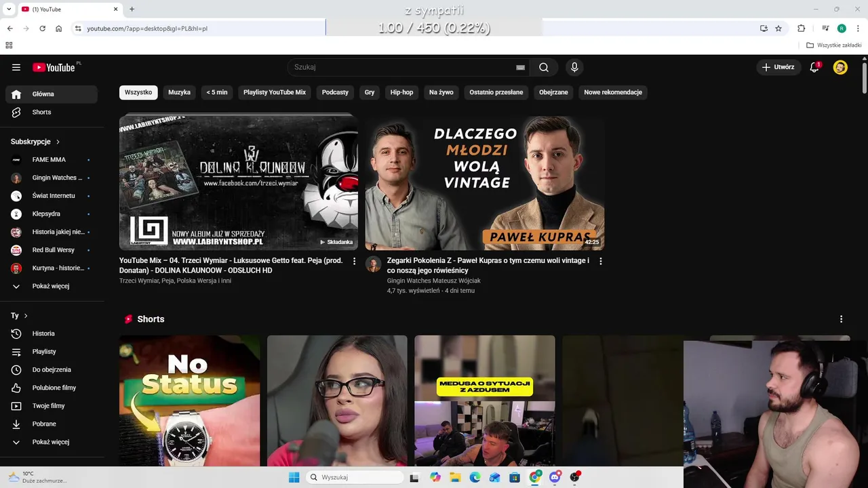Image resolution: width=868 pixels, height=488 pixels.
Task: Click the Gingin Watches Mateusz Wójciak channel name
Action: coord(434,281)
